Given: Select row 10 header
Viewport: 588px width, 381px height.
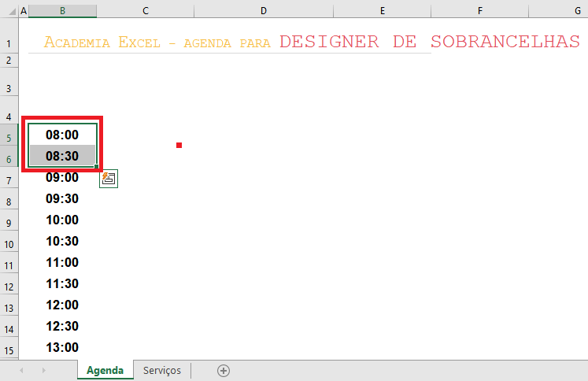Looking at the screenshot, I should point(9,245).
